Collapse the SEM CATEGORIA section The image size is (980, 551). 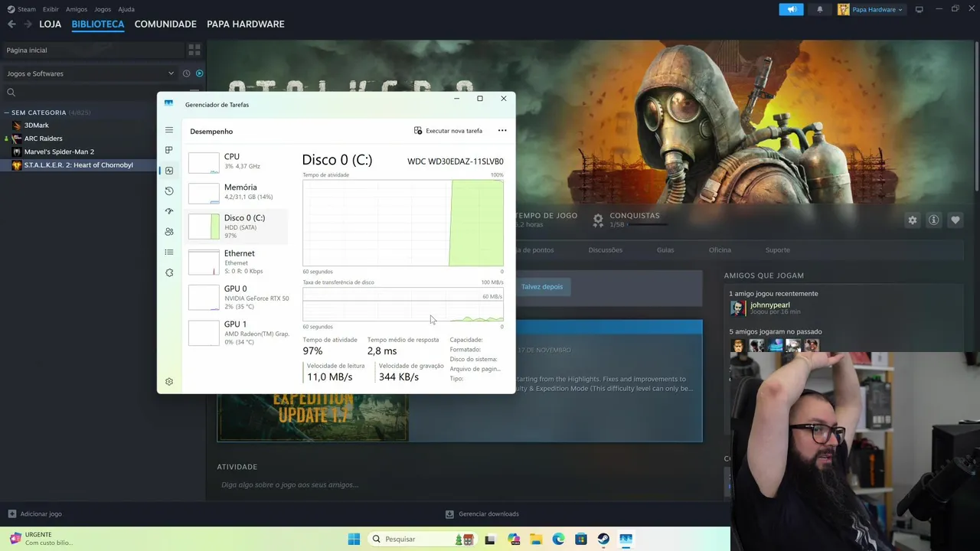point(8,112)
